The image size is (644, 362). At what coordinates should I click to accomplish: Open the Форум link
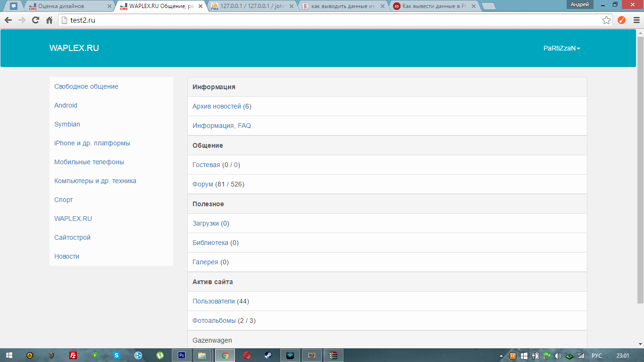tap(203, 184)
